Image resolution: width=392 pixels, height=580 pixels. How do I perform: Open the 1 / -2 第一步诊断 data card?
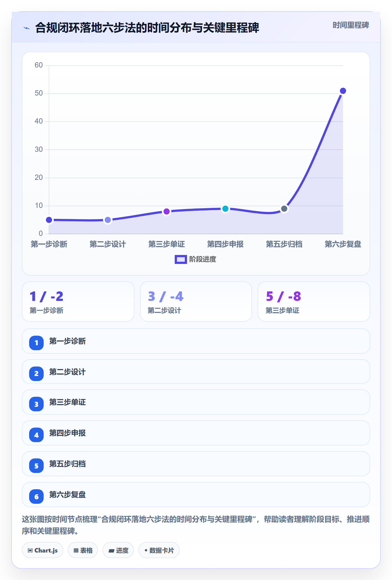[x=78, y=301]
